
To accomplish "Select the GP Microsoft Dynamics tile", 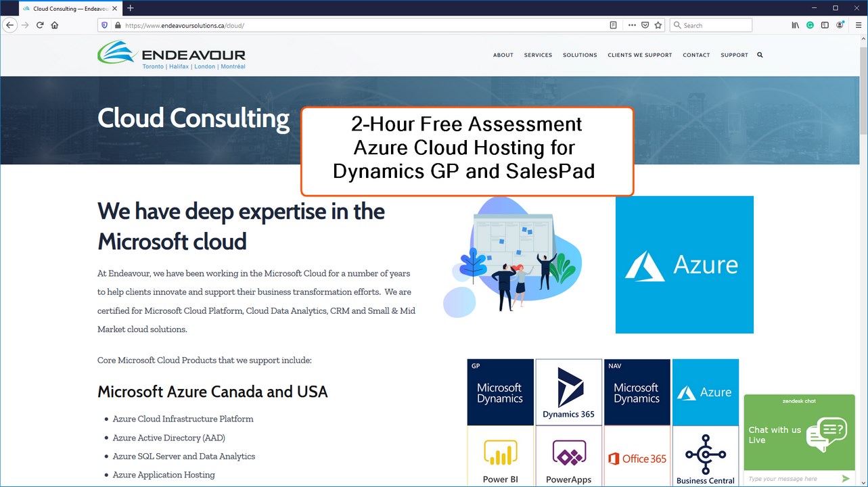I will (500, 392).
